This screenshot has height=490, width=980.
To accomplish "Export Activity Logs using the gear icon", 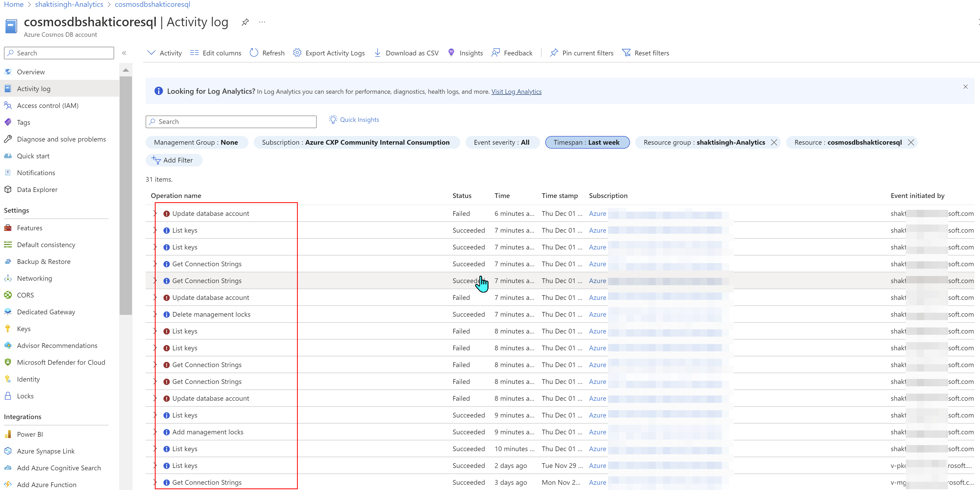I will [x=297, y=53].
